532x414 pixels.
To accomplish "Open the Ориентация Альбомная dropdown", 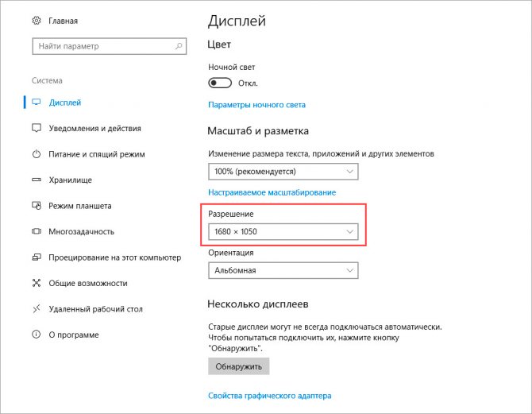I will (283, 270).
